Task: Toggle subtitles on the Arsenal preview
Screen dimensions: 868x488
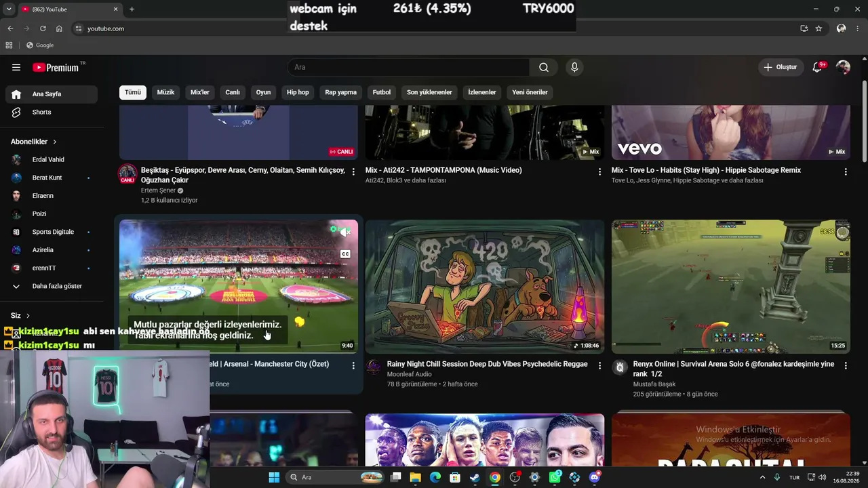Action: [345, 254]
